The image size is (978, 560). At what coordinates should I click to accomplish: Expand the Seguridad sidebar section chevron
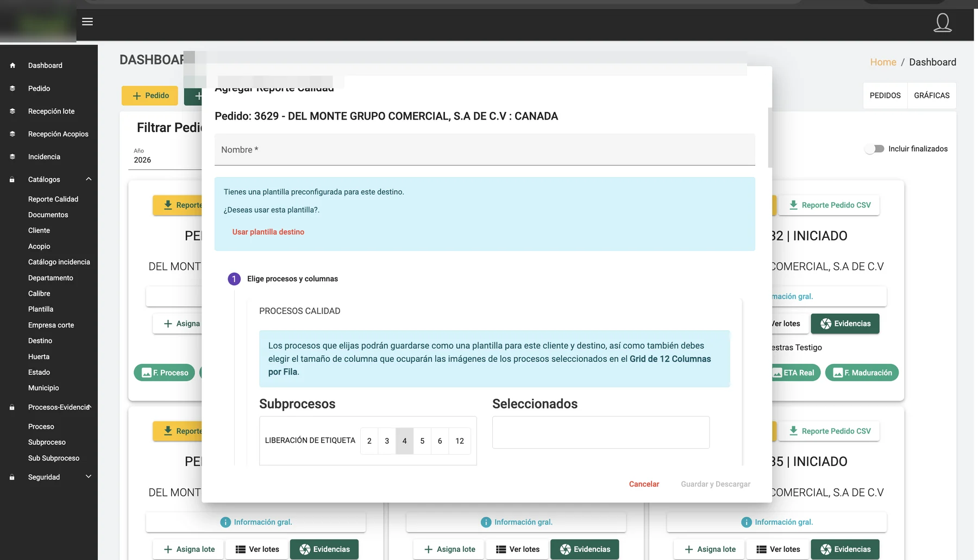89,477
